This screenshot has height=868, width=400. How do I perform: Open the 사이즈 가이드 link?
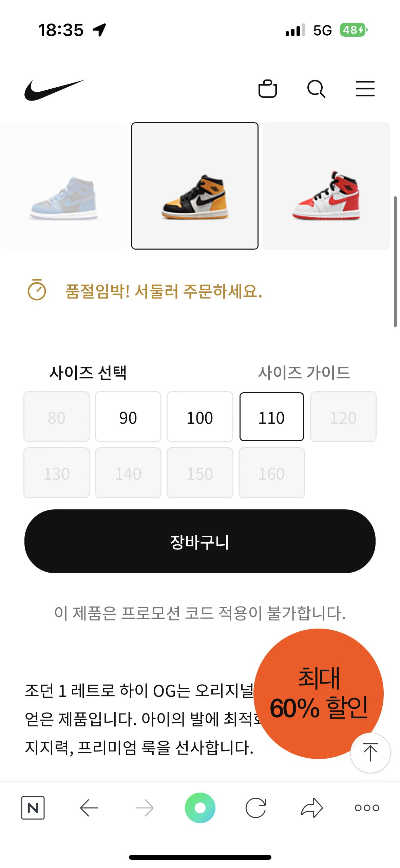tap(304, 373)
